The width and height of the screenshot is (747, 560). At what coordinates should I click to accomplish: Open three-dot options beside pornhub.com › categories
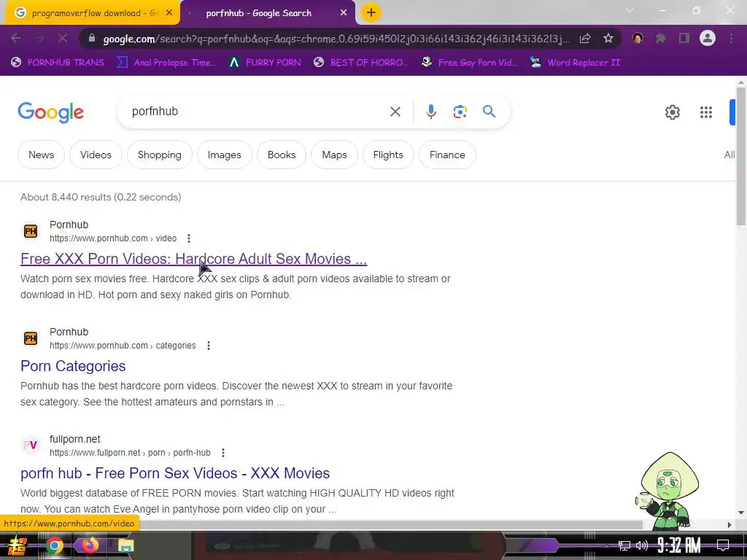point(208,345)
